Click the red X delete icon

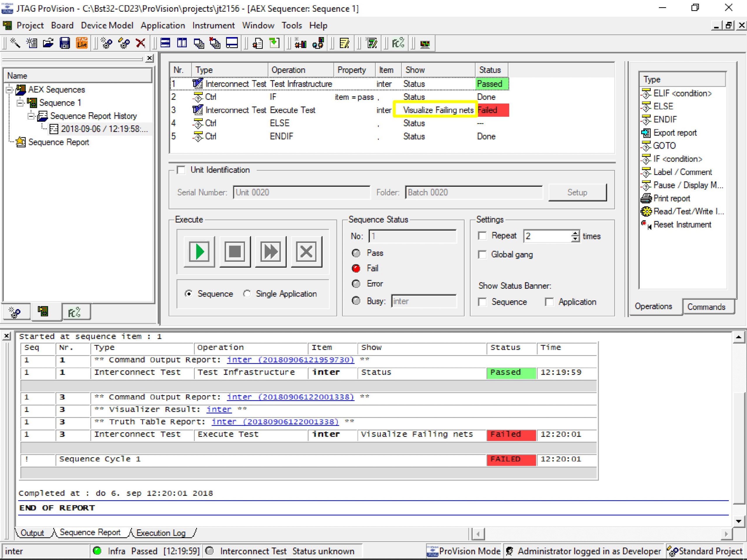[140, 43]
